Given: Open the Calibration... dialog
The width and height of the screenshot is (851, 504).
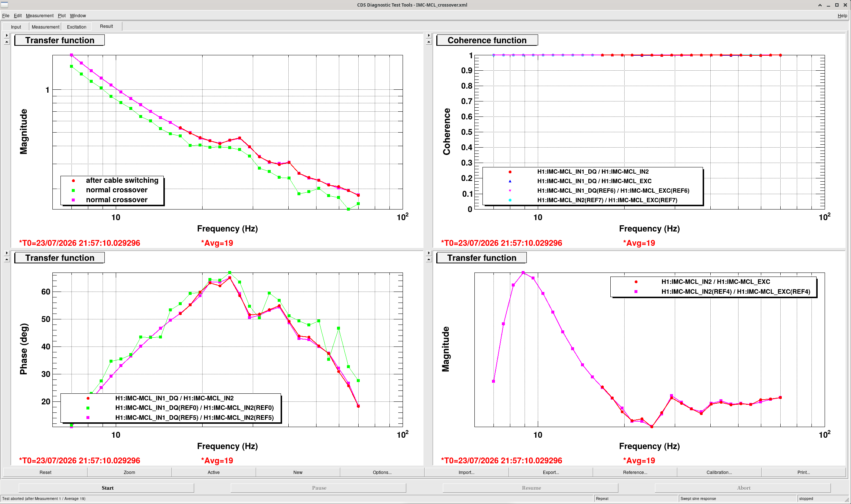Looking at the screenshot, I should 719,472.
